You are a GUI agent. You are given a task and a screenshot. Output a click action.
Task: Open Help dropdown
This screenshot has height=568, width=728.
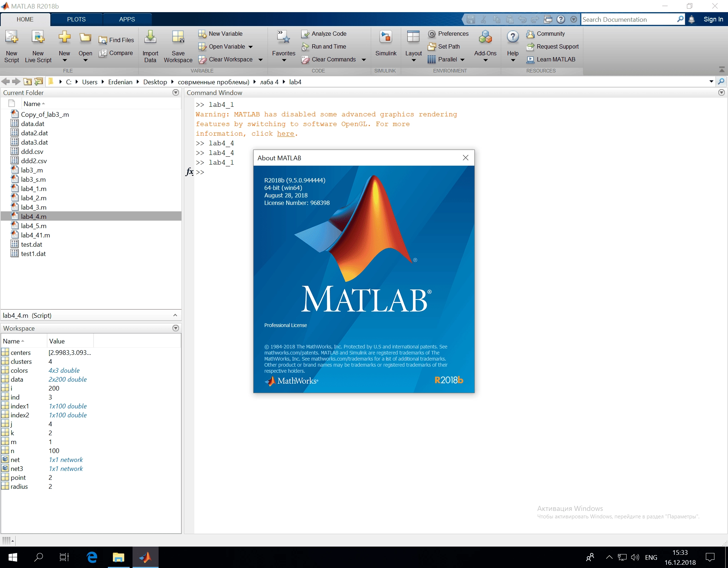(513, 46)
